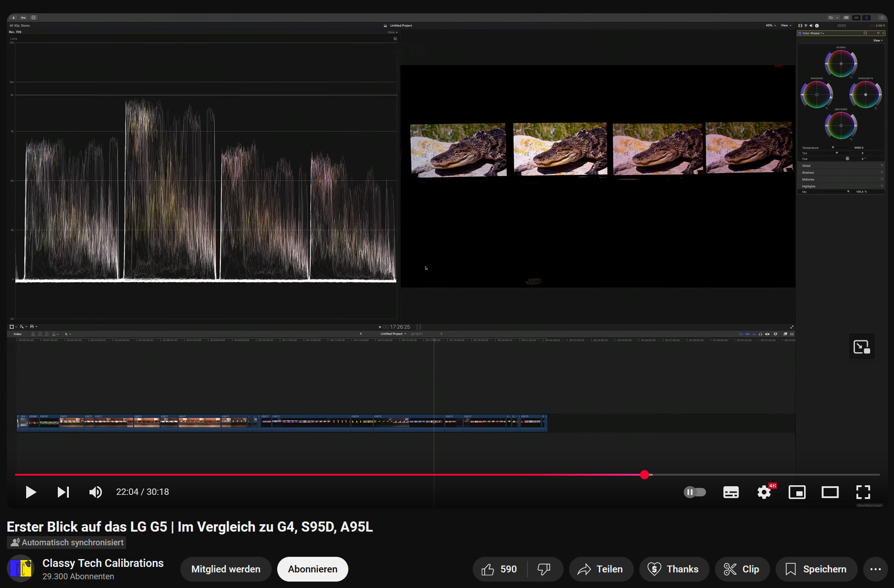The width and height of the screenshot is (894, 588).
Task: Switch to theater mode
Action: tap(830, 492)
